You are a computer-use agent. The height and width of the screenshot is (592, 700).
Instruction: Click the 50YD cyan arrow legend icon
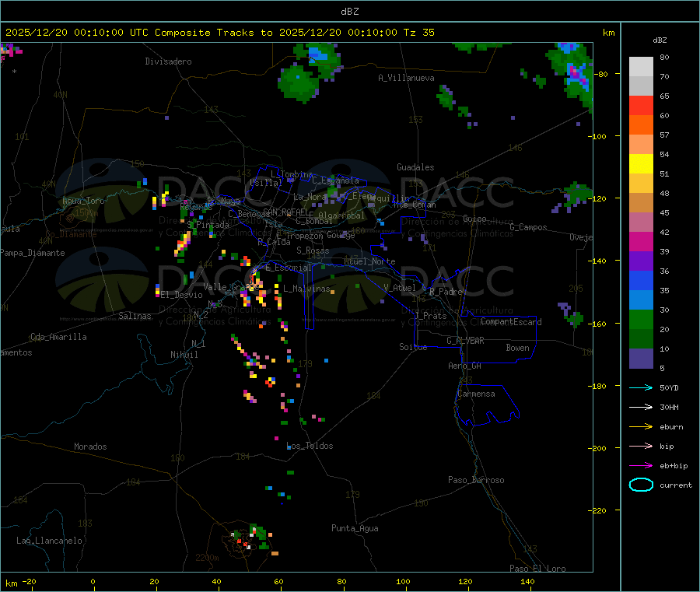coord(641,387)
